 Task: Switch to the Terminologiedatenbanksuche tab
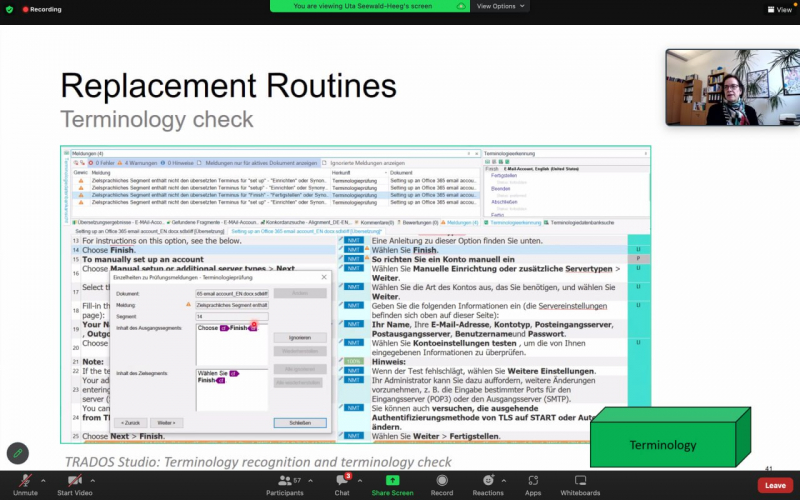click(579, 222)
